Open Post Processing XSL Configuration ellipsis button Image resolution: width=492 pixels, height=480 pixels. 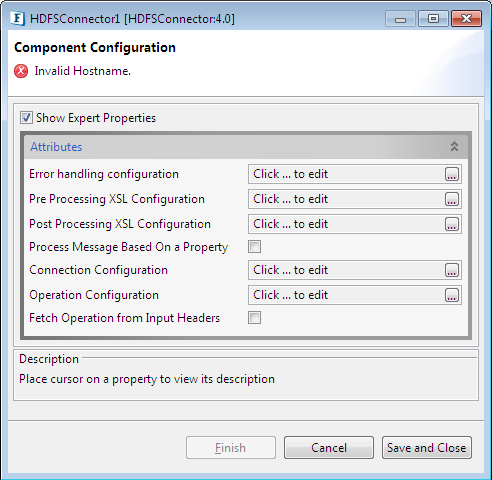452,224
